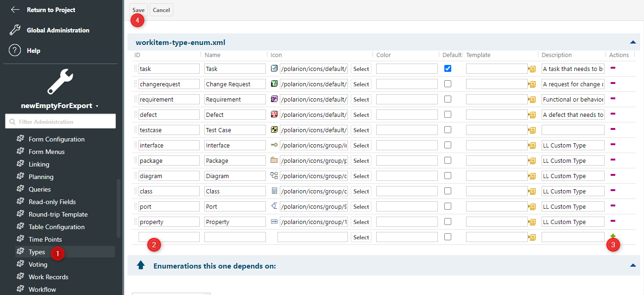Click the Return to Project arrow icon

[14, 9]
